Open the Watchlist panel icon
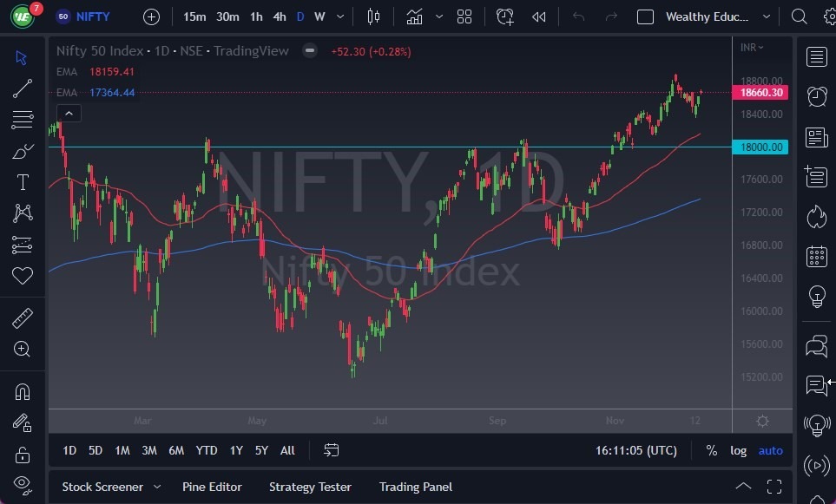 (x=816, y=56)
